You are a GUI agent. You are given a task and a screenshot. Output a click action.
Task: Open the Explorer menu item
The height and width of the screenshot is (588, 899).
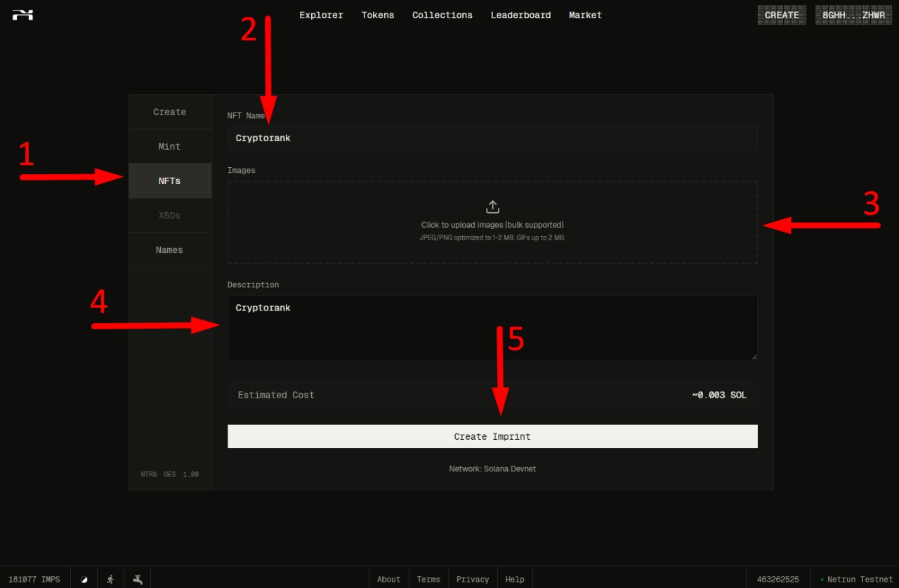point(321,15)
